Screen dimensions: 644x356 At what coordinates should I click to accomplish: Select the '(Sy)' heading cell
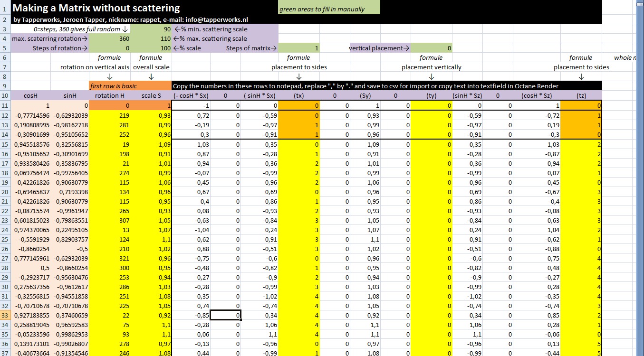pos(365,95)
